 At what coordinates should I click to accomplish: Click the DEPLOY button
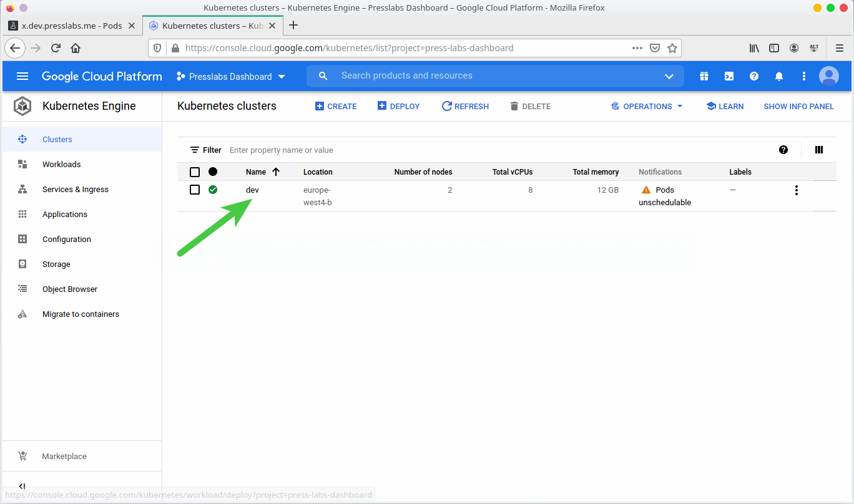(399, 106)
